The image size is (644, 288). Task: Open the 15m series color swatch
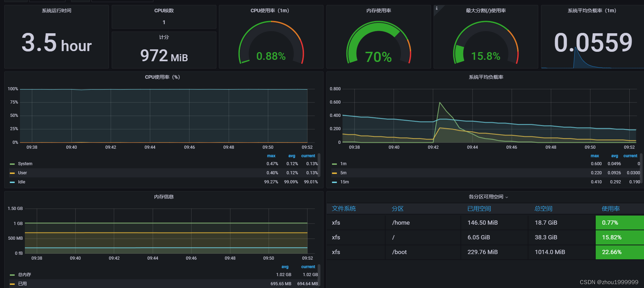[334, 182]
